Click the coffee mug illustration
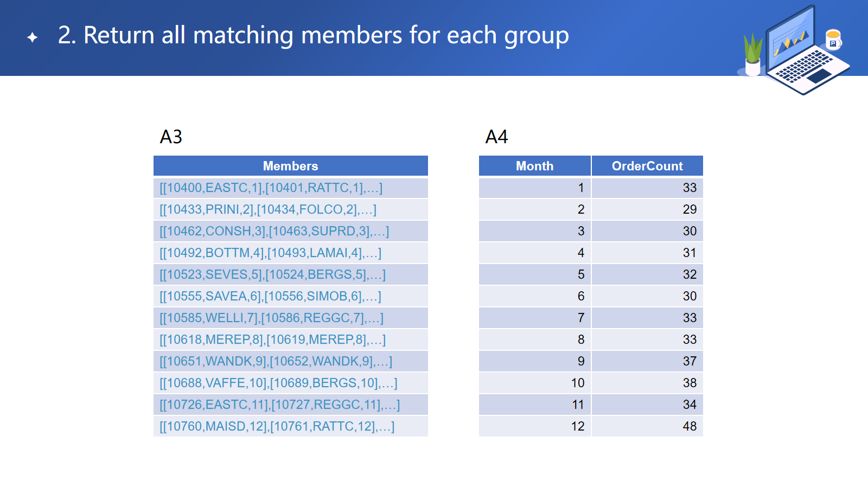This screenshot has height=488, width=868. point(833,40)
